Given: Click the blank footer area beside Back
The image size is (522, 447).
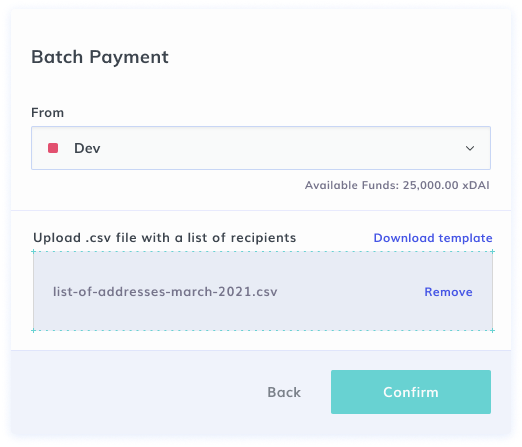Looking at the screenshot, I should [x=133, y=392].
